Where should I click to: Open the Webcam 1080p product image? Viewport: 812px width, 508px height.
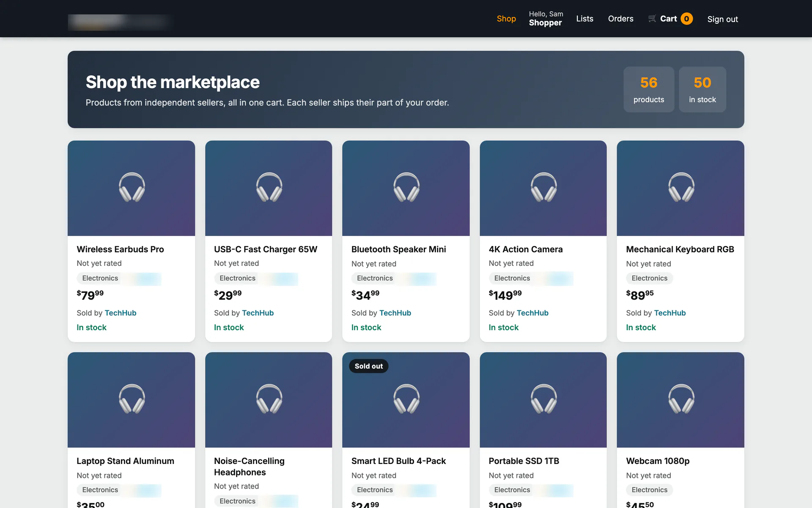[x=680, y=400]
